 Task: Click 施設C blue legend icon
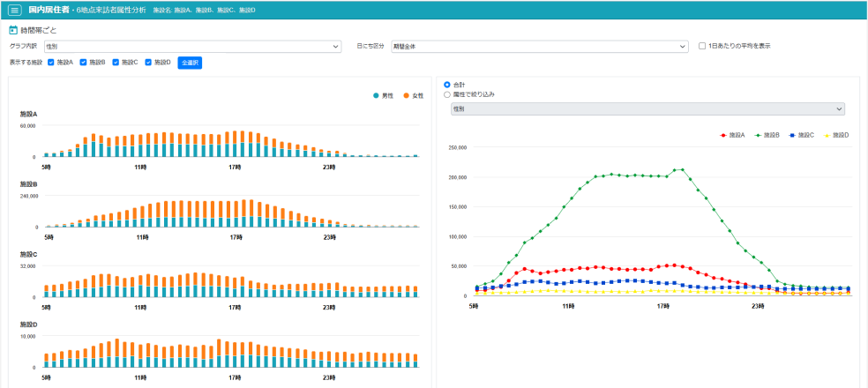tap(793, 135)
